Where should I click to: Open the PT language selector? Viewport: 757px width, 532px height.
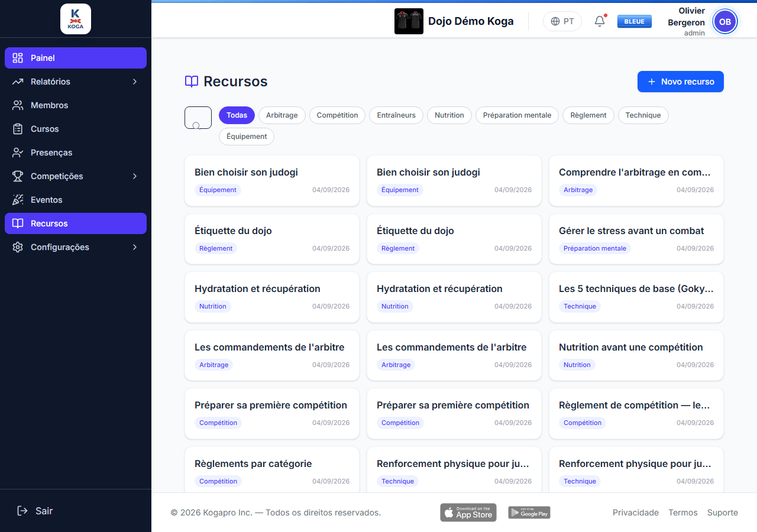tap(562, 21)
